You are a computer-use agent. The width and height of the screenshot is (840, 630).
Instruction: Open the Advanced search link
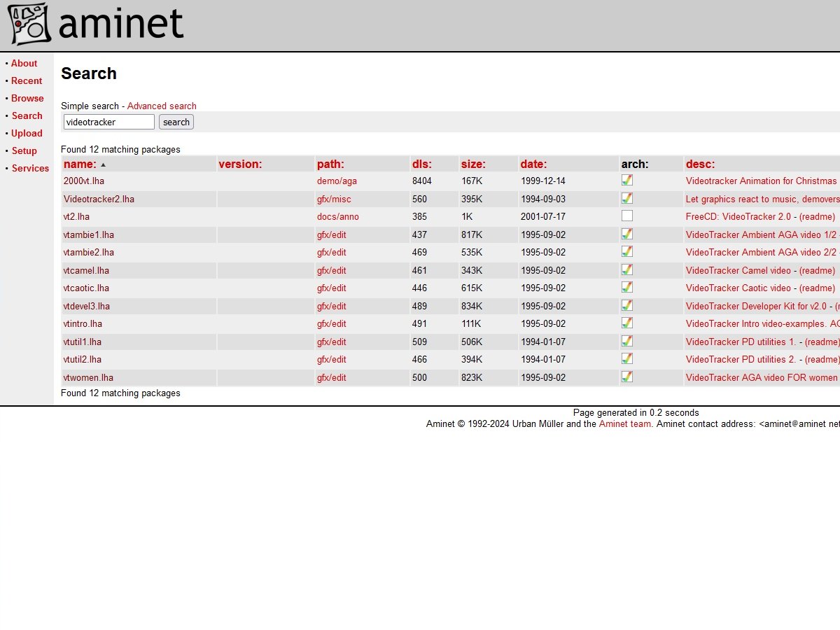(x=162, y=106)
